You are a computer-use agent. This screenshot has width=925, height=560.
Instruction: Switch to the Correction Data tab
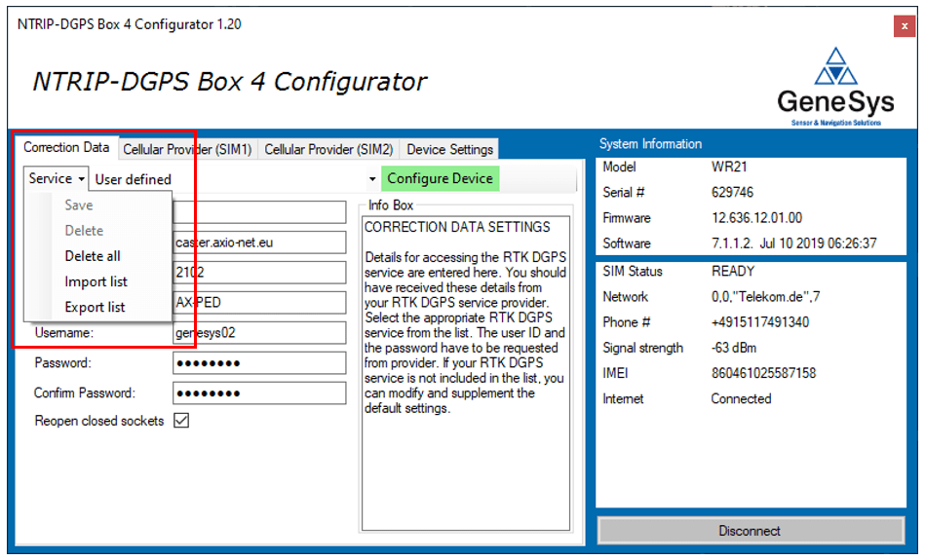tap(66, 147)
